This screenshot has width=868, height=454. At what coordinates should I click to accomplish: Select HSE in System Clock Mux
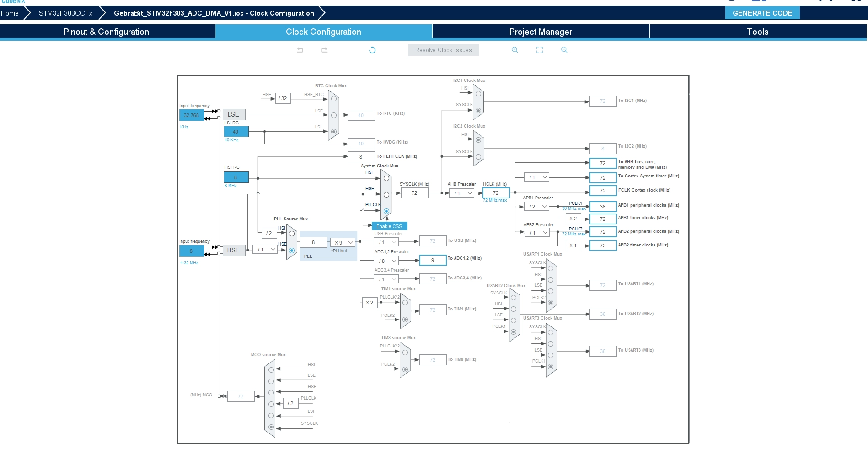386,195
